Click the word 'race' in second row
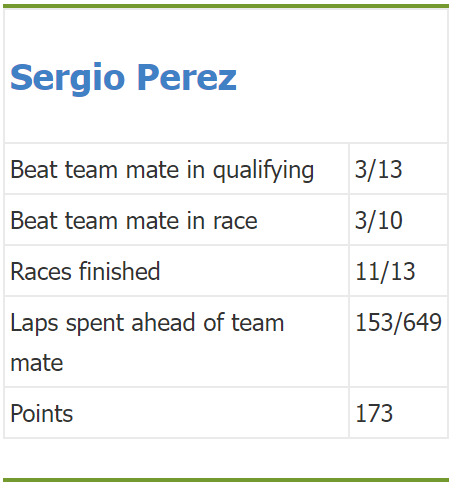The height and width of the screenshot is (488, 456). (x=235, y=221)
